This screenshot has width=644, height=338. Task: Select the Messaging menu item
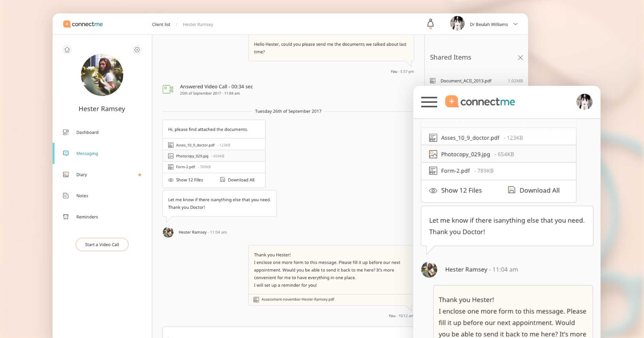[x=87, y=153]
